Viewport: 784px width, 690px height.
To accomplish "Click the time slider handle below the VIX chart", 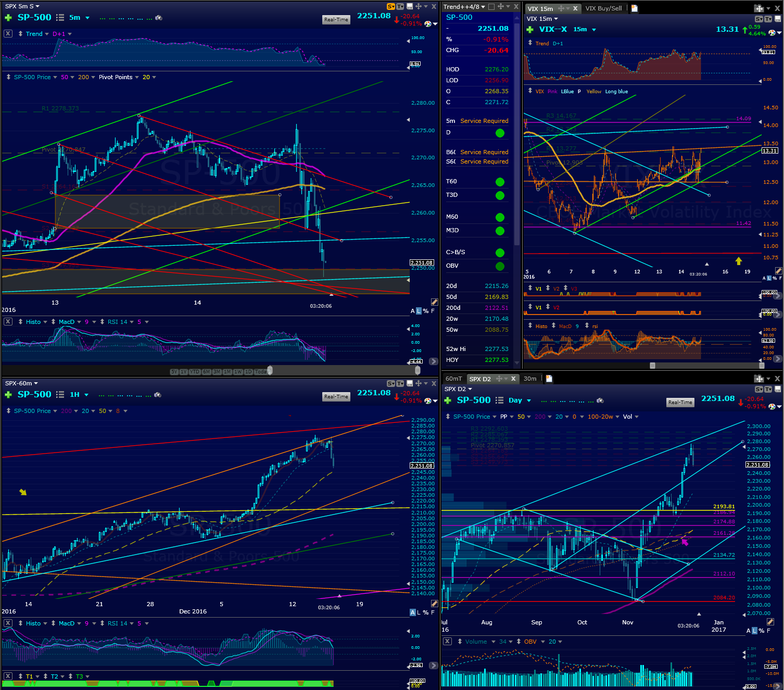I will click(x=652, y=366).
